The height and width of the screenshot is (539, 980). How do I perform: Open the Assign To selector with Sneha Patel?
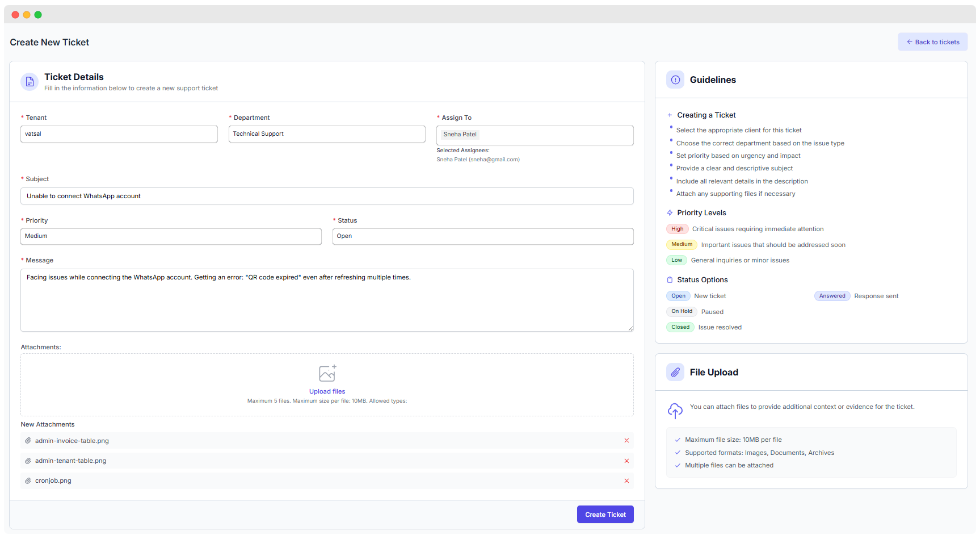(x=556, y=135)
